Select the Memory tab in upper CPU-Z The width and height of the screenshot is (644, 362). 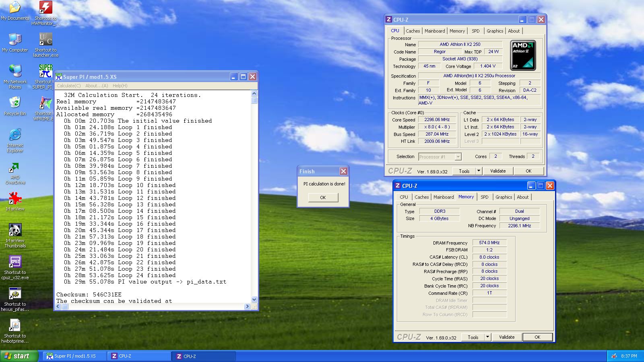[x=457, y=31]
